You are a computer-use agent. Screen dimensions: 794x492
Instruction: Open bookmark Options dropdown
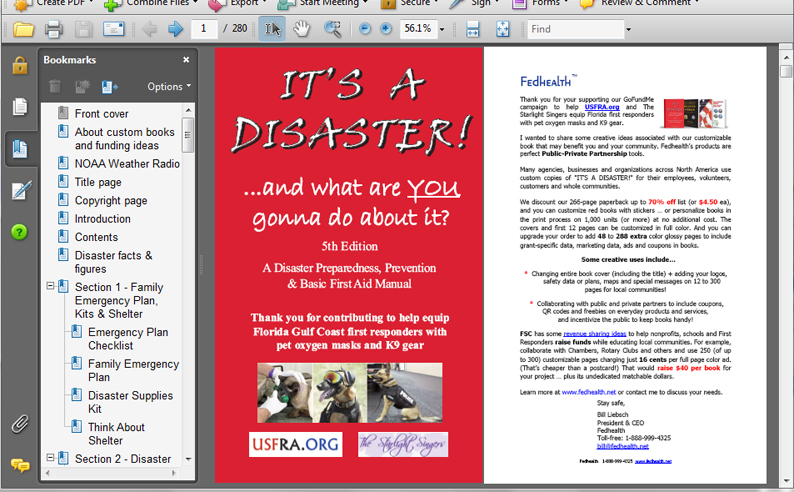pos(169,87)
